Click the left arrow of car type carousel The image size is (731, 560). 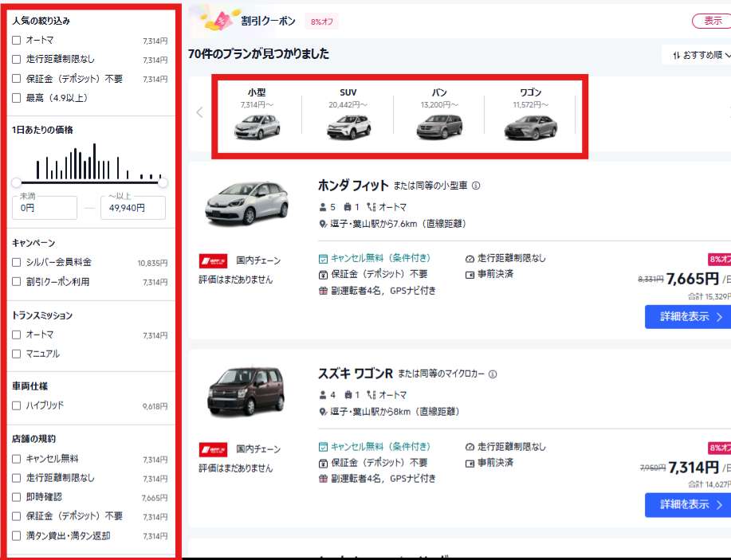point(200,112)
